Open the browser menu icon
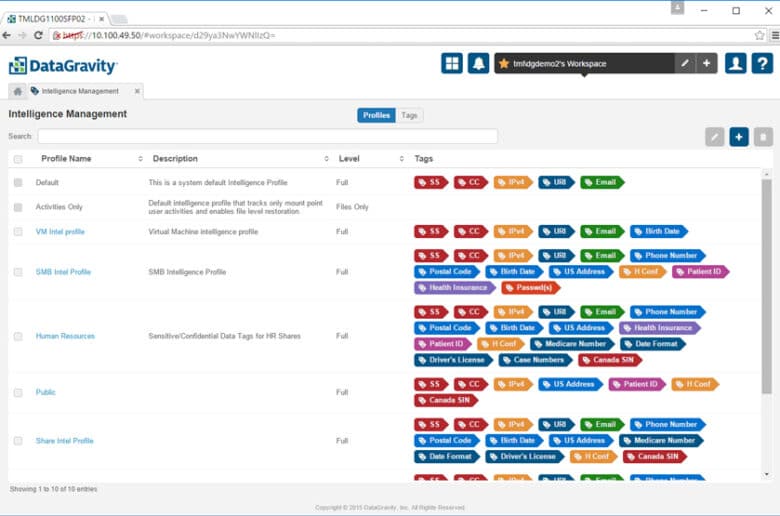The image size is (780, 516). pyautogui.click(x=775, y=35)
